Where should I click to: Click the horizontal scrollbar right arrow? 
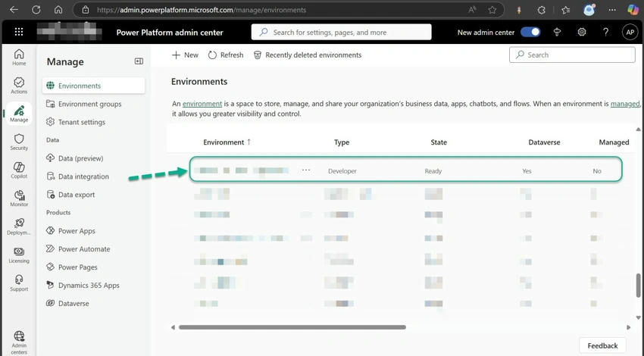628,327
